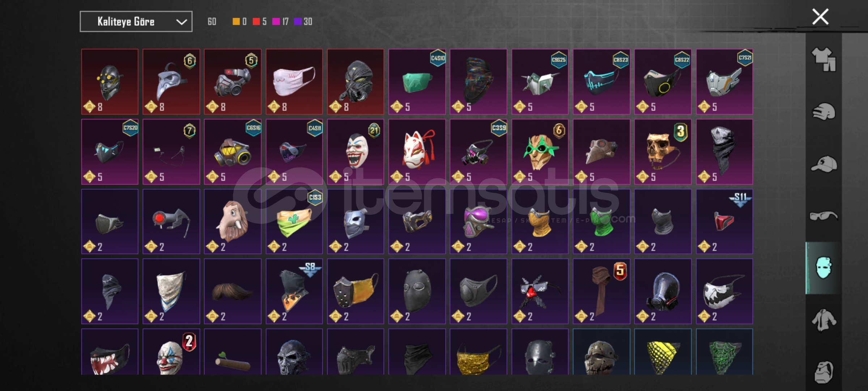Filter by the purple quality swatch 30

[x=298, y=22]
